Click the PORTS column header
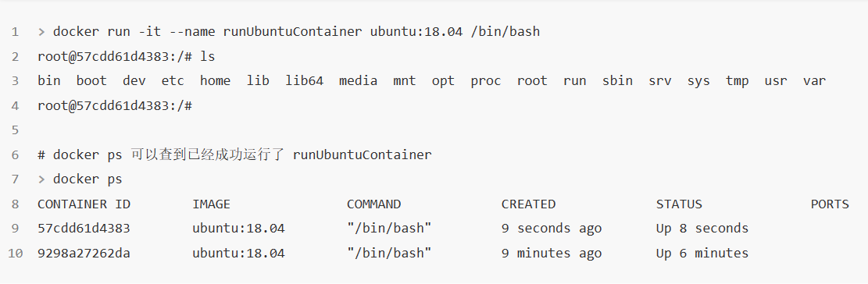 coord(830,204)
